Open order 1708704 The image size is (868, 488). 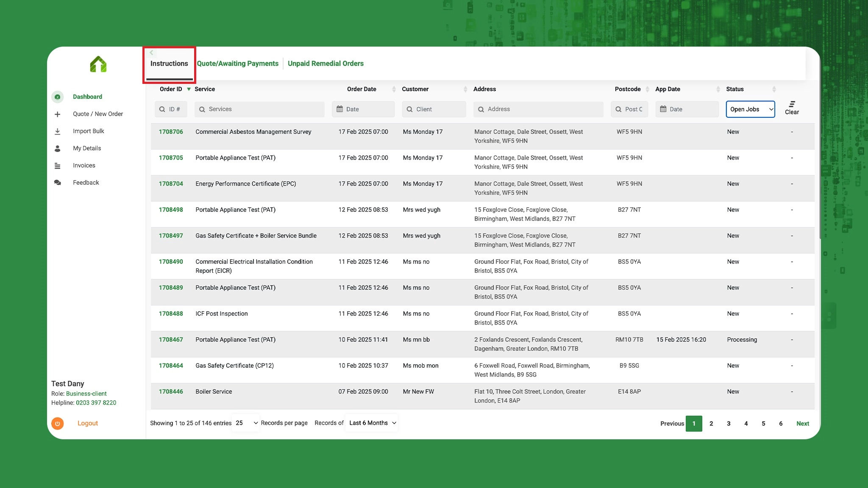171,184
